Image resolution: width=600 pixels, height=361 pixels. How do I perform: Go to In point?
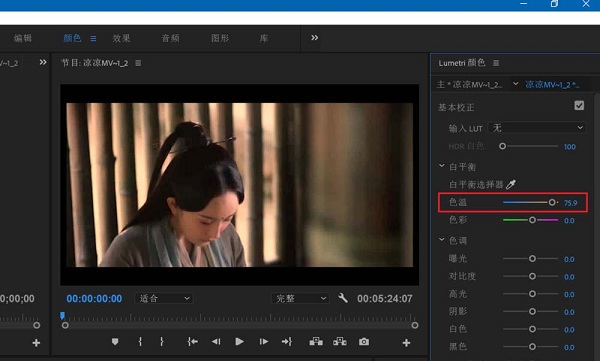193,341
